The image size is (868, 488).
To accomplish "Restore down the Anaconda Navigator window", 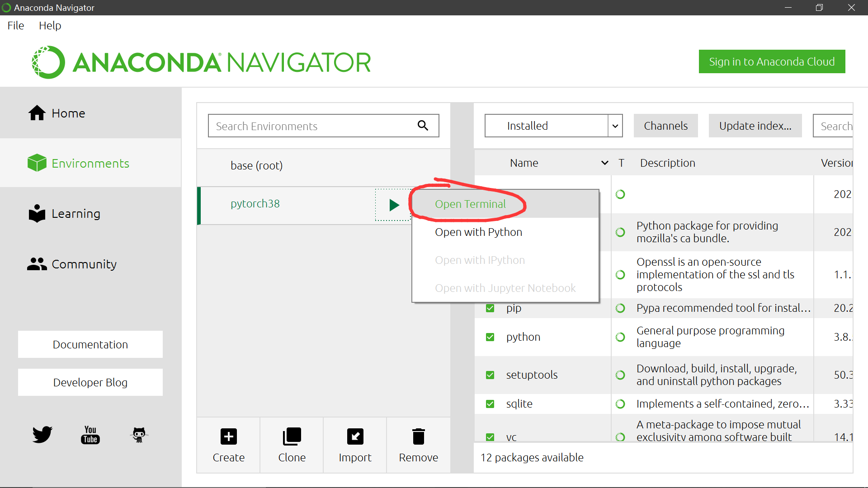I will pos(819,8).
